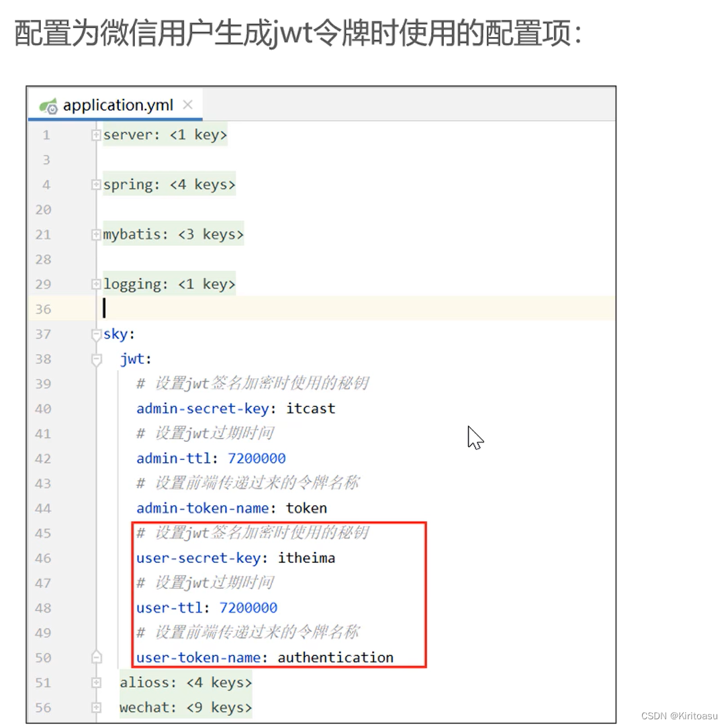Click the collapsed text 'alioss: <4 keys>'
728x726 pixels.
186,682
